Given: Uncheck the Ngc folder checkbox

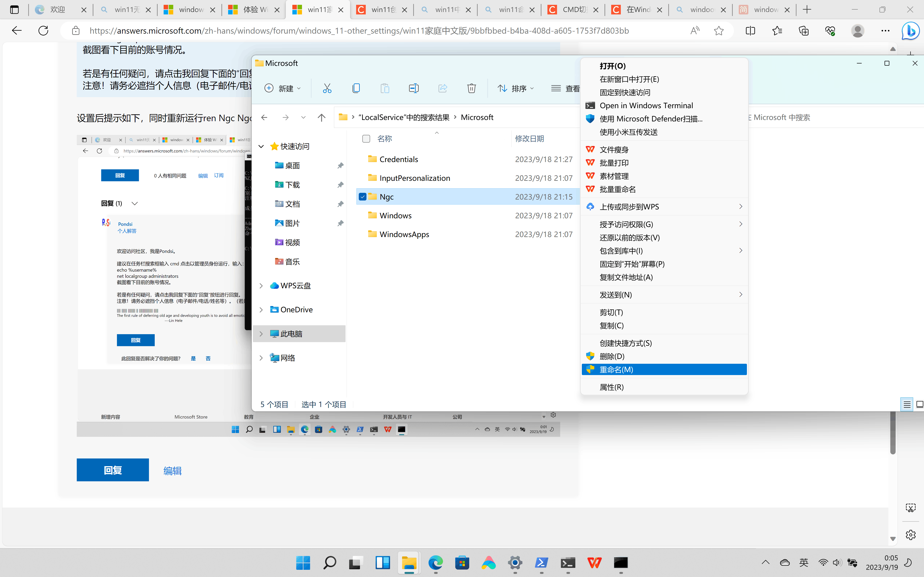Looking at the screenshot, I should pyautogui.click(x=363, y=196).
